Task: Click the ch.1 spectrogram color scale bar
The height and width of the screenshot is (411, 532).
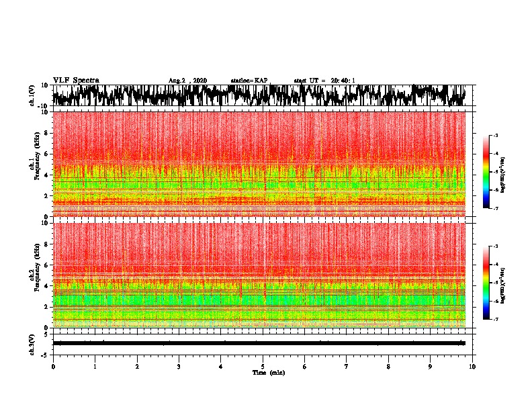Action: [x=486, y=172]
